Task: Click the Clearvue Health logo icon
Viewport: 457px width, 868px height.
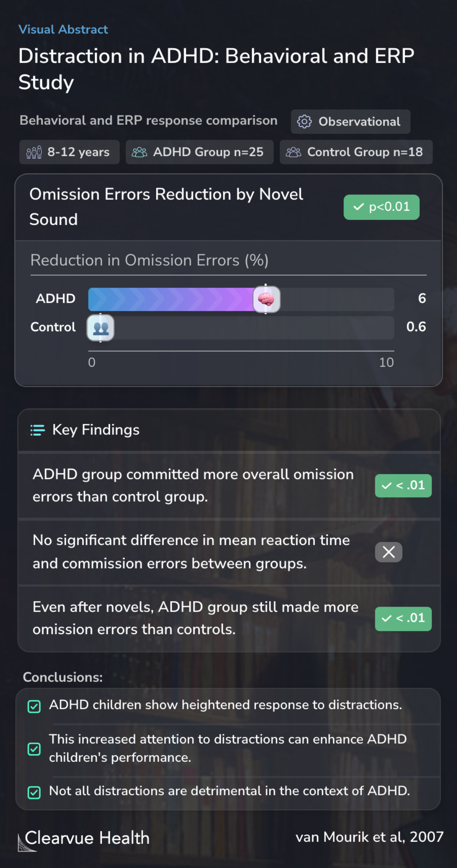Action: pos(25,843)
